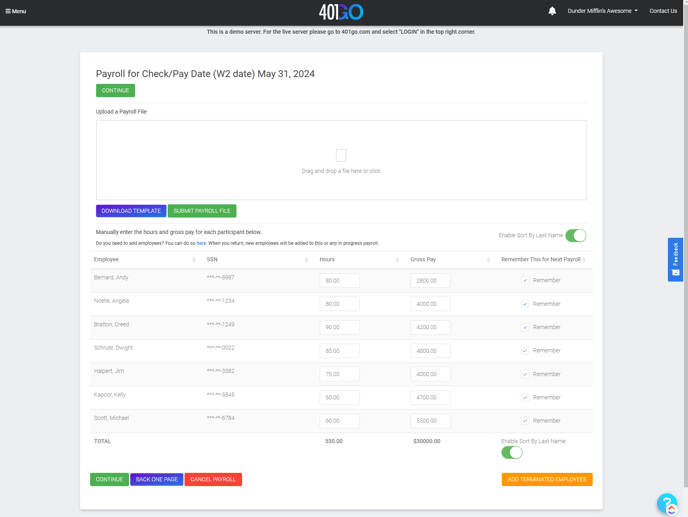
Task: Follow the 'here' link to add employees
Action: (x=201, y=243)
